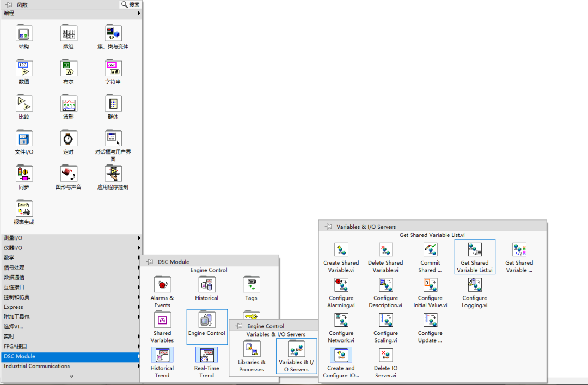Image resolution: width=588 pixels, height=385 pixels.
Task: Pin the Variables & I/O Servers palette thumbtack
Action: (x=328, y=227)
